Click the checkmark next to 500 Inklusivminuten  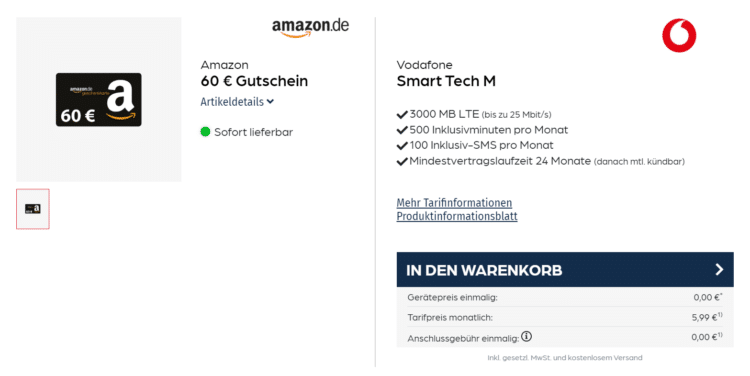click(x=402, y=130)
